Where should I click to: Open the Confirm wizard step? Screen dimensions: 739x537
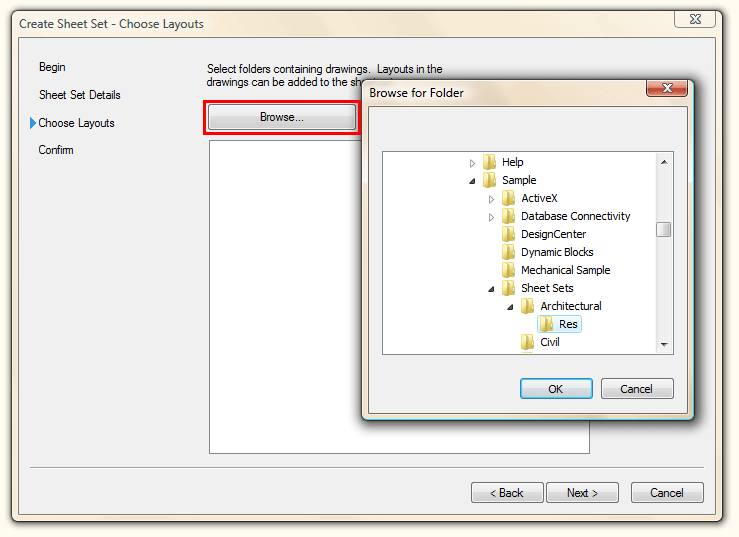pyautogui.click(x=56, y=150)
